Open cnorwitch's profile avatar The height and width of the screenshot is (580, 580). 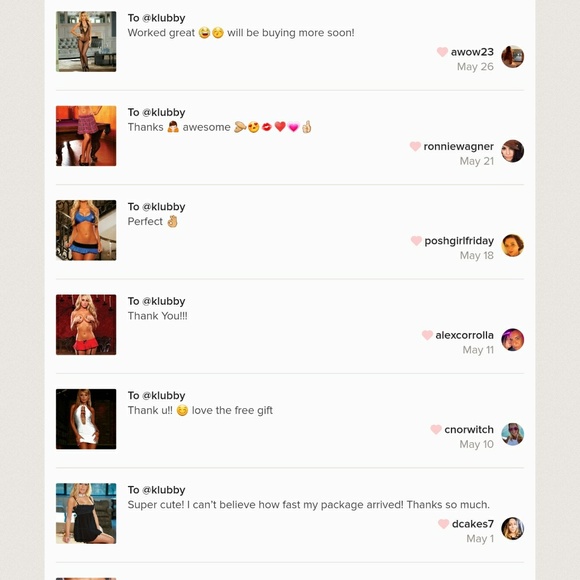coord(512,434)
